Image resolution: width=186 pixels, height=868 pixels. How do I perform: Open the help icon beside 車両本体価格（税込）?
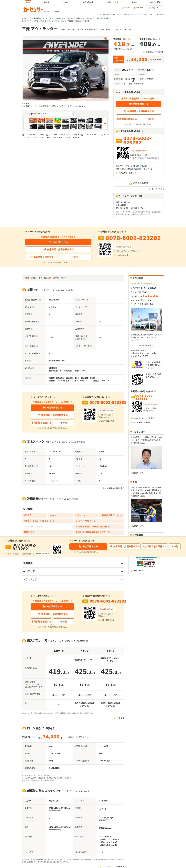point(159,39)
